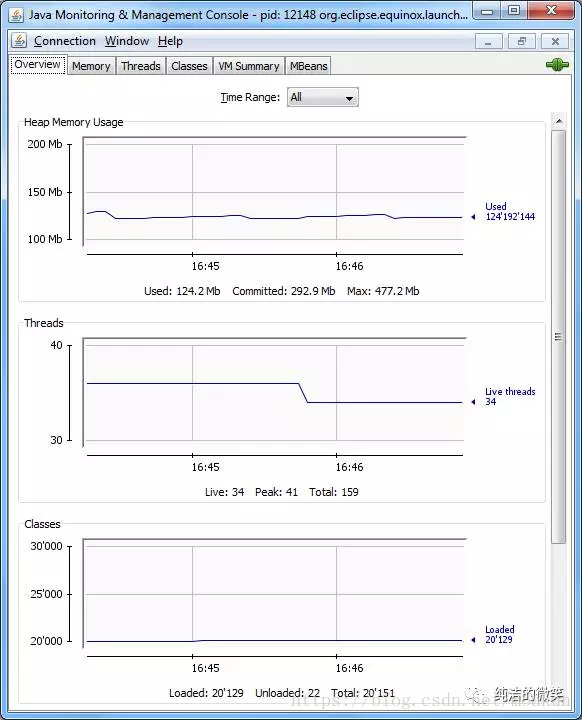Click the vertical scrollbar thumb
Viewport: 582px width, 720px height.
559,337
